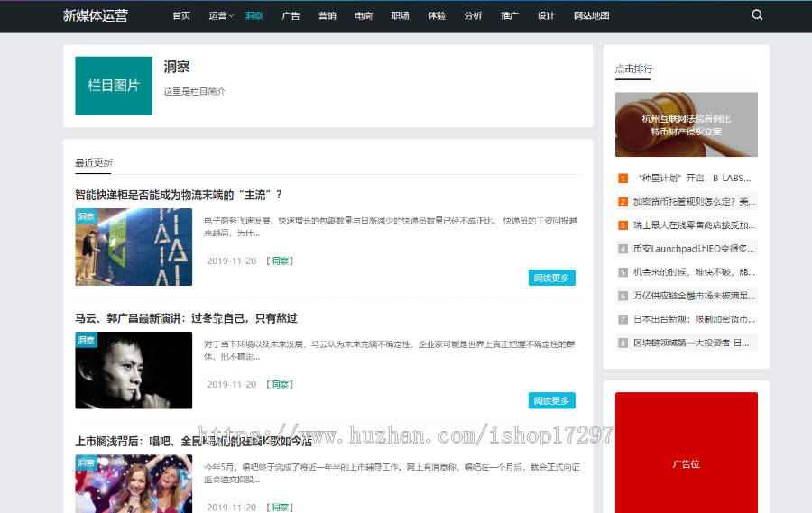The image size is (812, 513).
Task: Click the gray rank 7 number icon
Action: (x=623, y=319)
